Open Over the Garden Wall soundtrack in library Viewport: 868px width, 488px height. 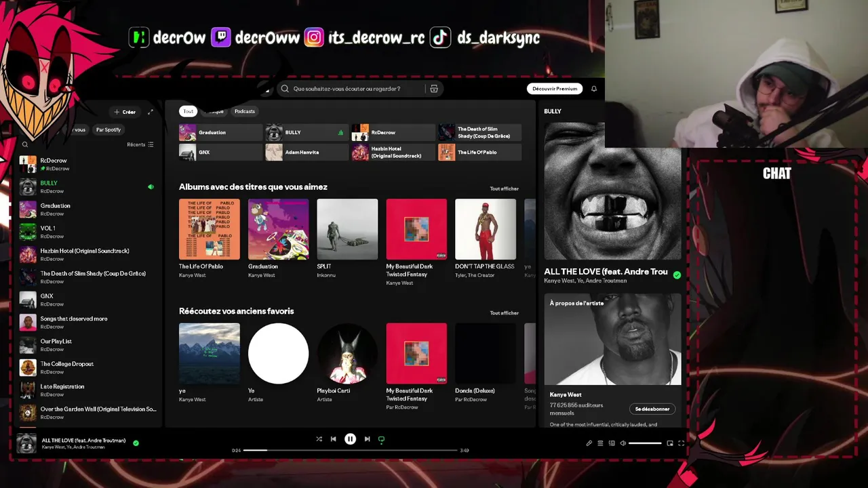coord(88,413)
